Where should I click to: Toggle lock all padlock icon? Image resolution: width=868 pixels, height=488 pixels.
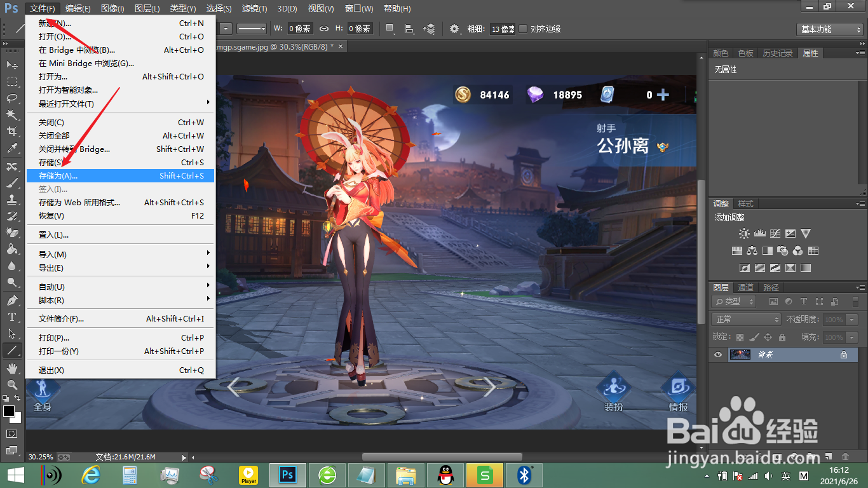pyautogui.click(x=782, y=337)
